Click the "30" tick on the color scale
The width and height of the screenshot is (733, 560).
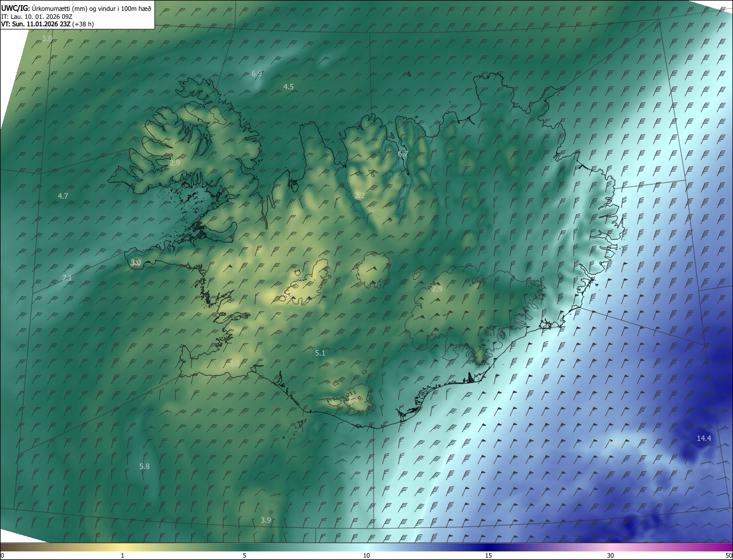coord(610,555)
